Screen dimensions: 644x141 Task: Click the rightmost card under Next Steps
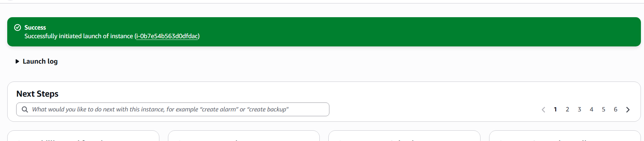[564, 137]
